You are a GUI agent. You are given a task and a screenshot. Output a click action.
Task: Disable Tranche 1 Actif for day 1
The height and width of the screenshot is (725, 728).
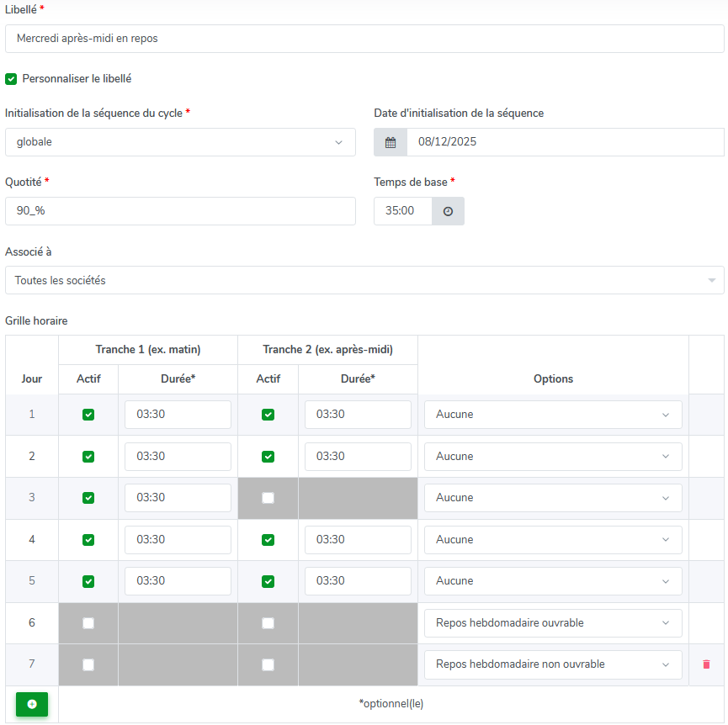pyautogui.click(x=88, y=414)
